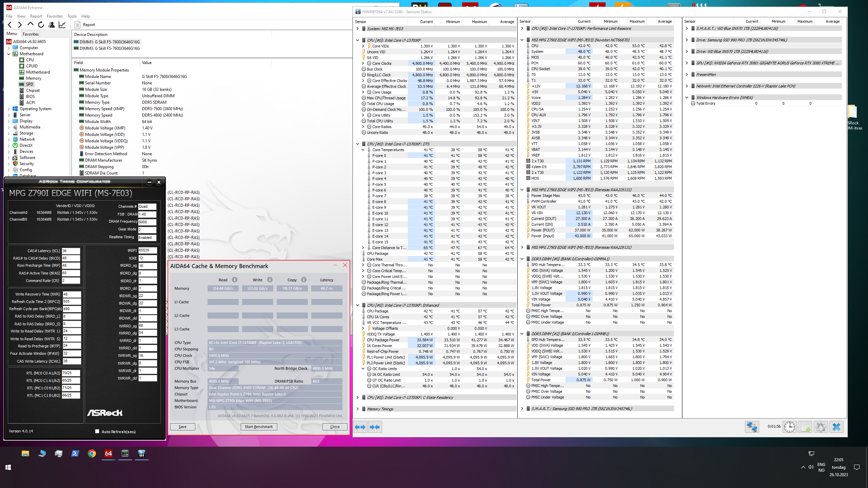Select the SPD tree item
Image resolution: width=868 pixels, height=488 pixels.
(29, 84)
